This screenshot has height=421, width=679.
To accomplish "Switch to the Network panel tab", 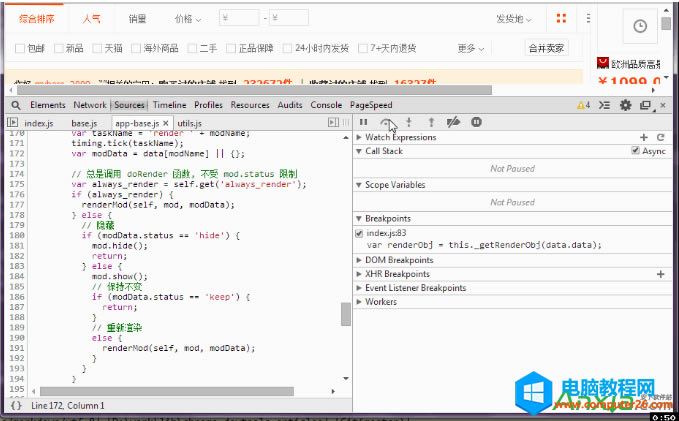I will click(x=89, y=105).
